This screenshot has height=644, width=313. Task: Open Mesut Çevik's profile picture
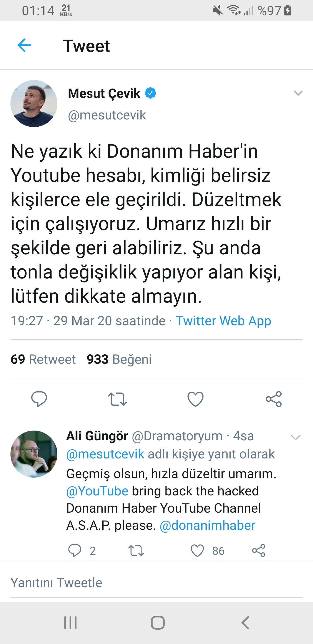(x=34, y=104)
